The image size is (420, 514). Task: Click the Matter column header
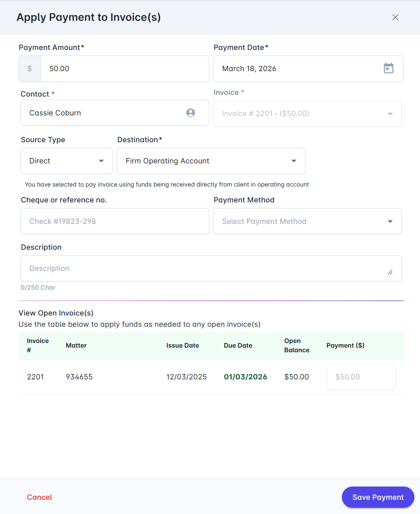coord(76,345)
